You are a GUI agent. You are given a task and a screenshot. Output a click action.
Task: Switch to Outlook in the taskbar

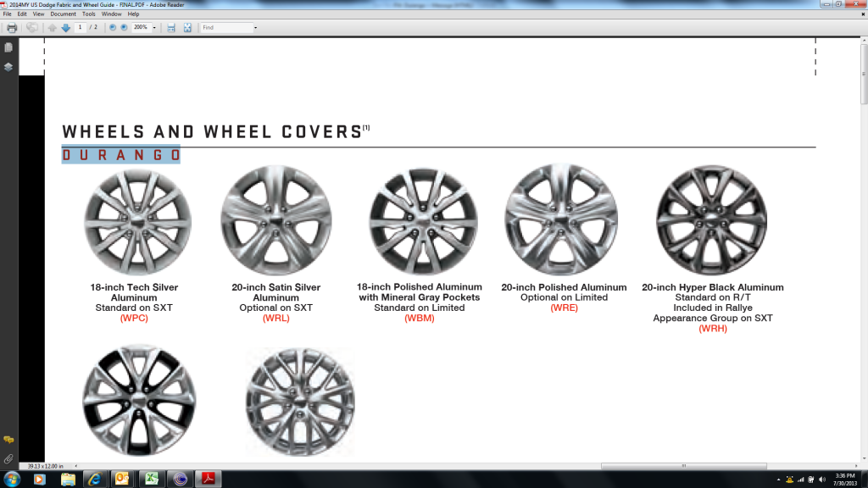click(x=122, y=480)
